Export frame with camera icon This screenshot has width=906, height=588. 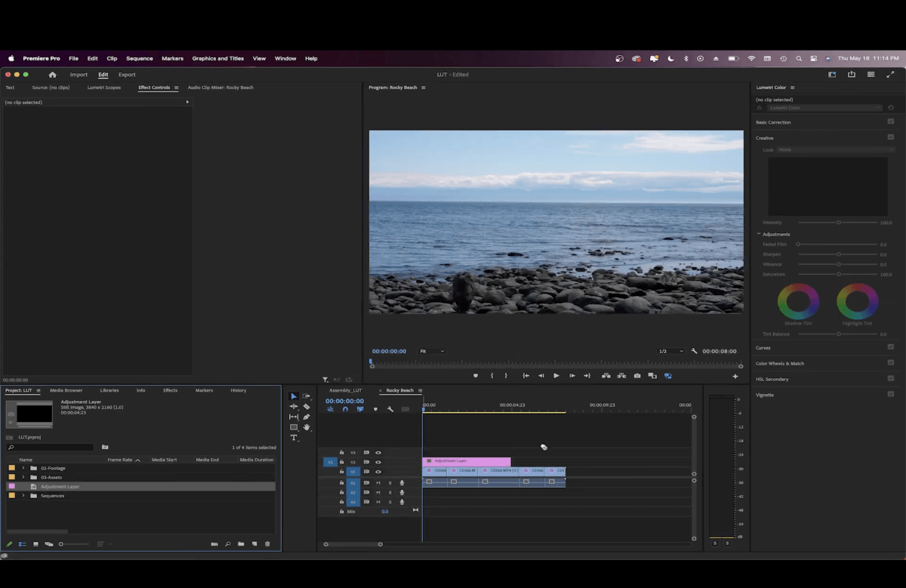[637, 376]
